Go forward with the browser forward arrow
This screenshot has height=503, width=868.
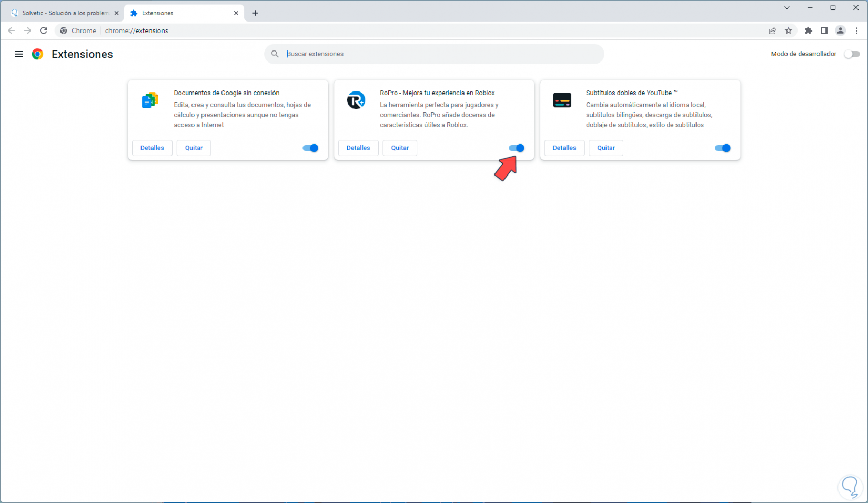click(27, 30)
